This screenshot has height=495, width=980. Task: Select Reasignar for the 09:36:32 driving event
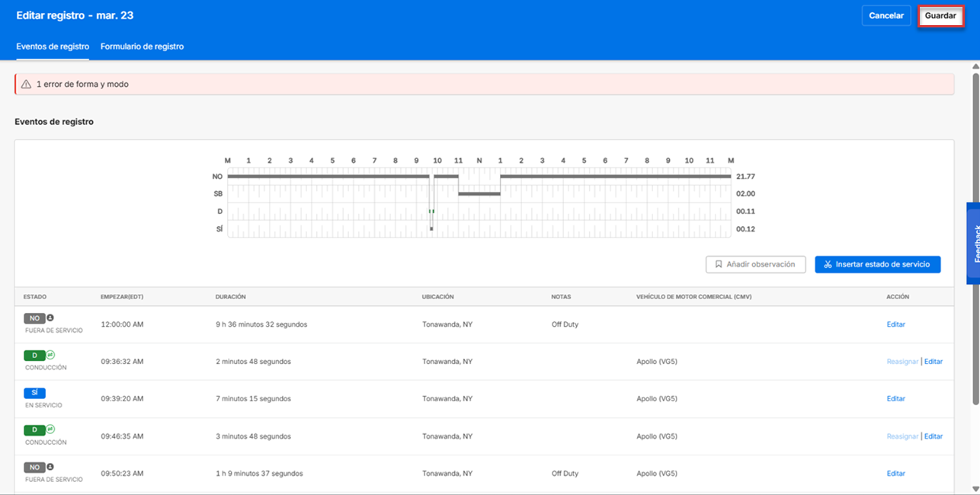[x=902, y=361]
